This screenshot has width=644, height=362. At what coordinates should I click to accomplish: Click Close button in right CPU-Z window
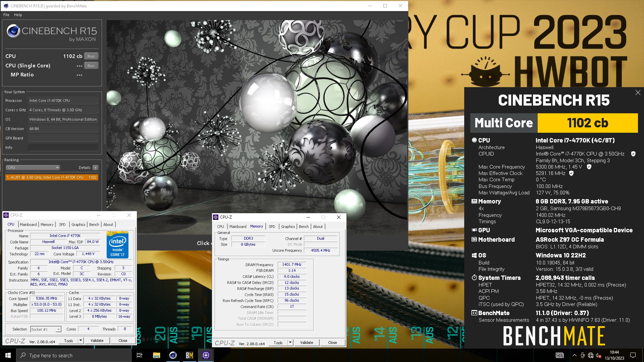point(332,343)
